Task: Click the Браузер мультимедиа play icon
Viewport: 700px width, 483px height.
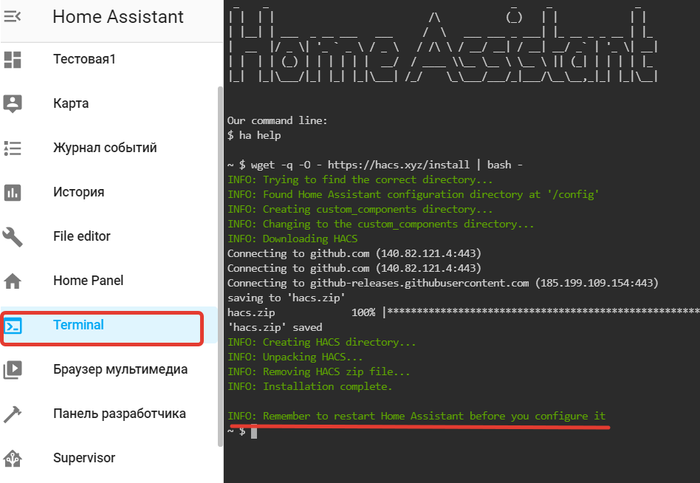Action: tap(13, 369)
